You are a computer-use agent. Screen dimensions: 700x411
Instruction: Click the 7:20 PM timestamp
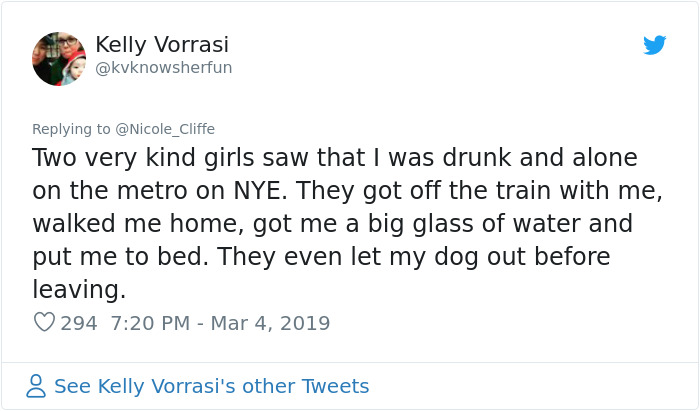pos(148,323)
